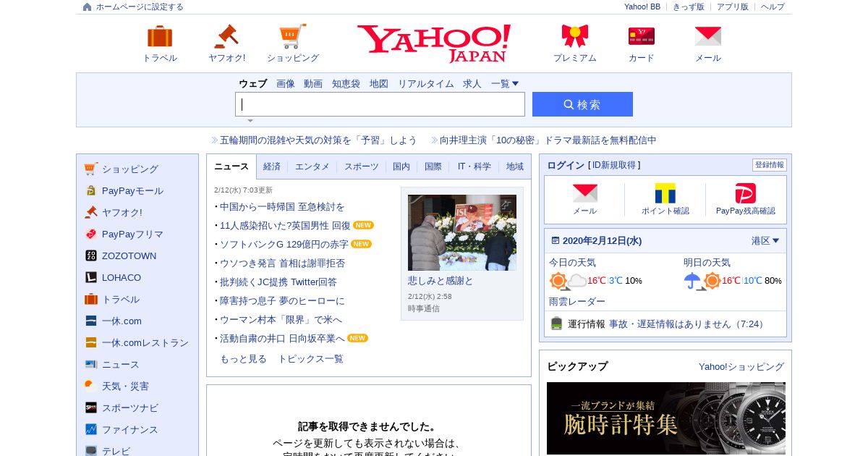The height and width of the screenshot is (456, 868).
Task: Click the sidebar ヤフオク! gavel icon
Action: (x=90, y=212)
